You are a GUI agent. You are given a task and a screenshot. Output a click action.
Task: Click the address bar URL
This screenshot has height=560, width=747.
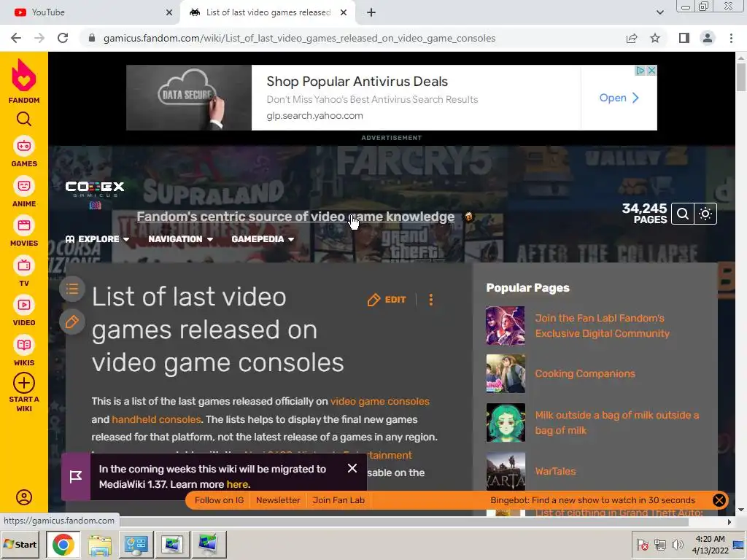pos(299,38)
